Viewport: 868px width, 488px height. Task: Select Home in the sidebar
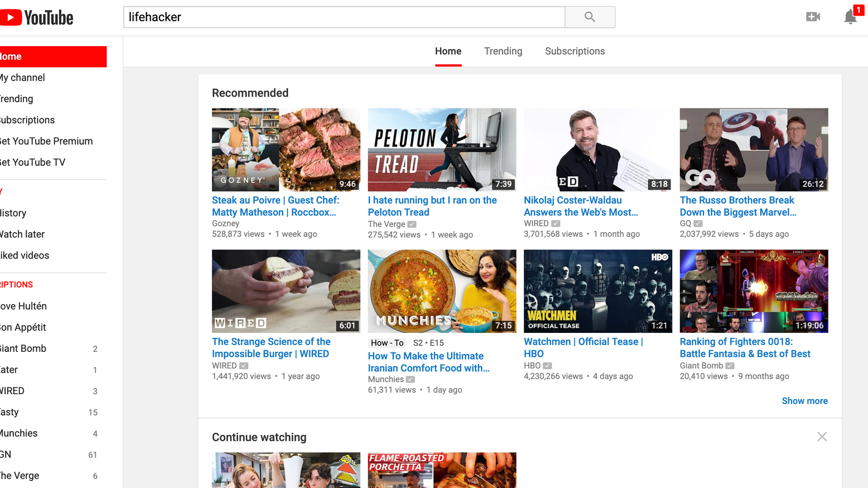[53, 56]
